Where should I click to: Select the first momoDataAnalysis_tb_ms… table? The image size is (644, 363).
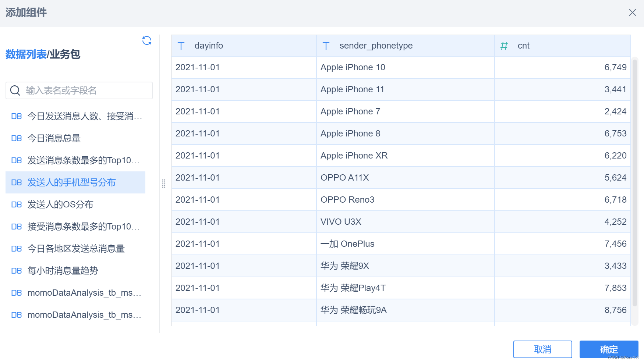(x=75, y=293)
